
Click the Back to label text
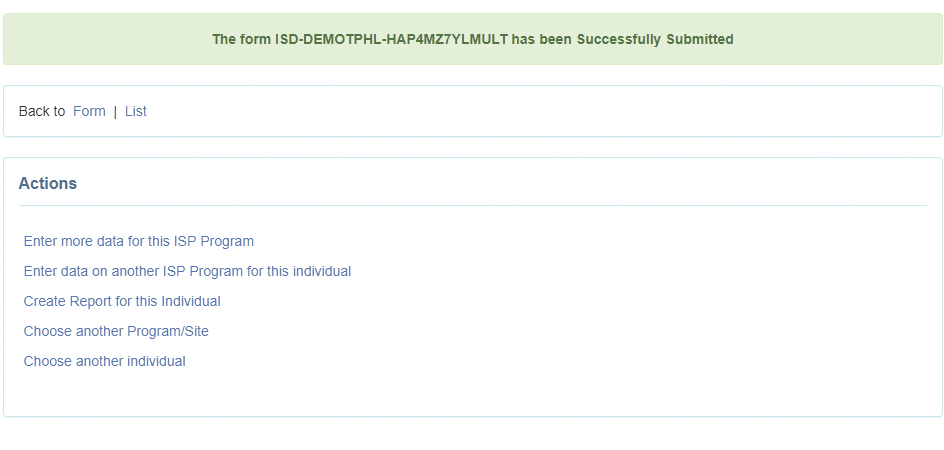(42, 111)
